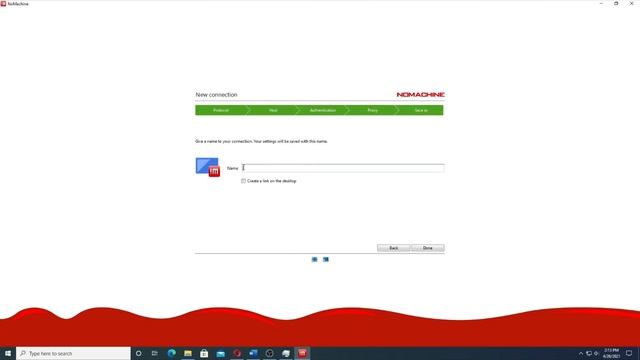Open Cortana from the taskbar
This screenshot has width=640, height=360.
(x=139, y=353)
